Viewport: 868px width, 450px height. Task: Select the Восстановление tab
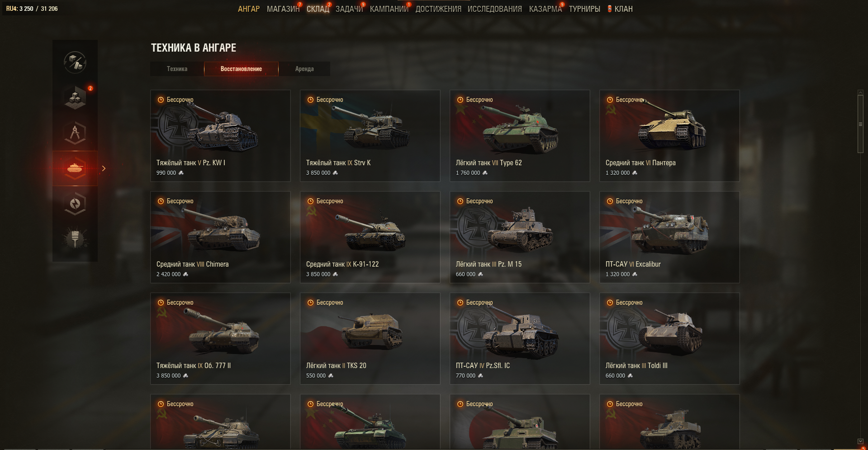pyautogui.click(x=241, y=69)
